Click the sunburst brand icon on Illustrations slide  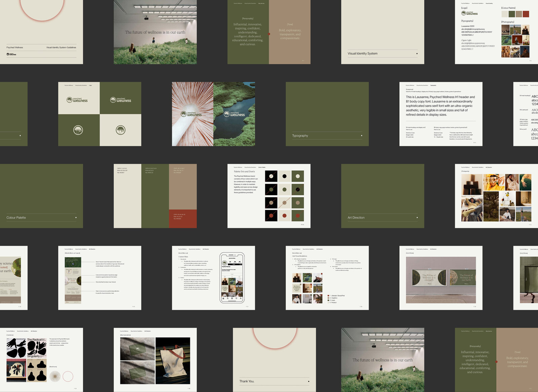point(55,377)
